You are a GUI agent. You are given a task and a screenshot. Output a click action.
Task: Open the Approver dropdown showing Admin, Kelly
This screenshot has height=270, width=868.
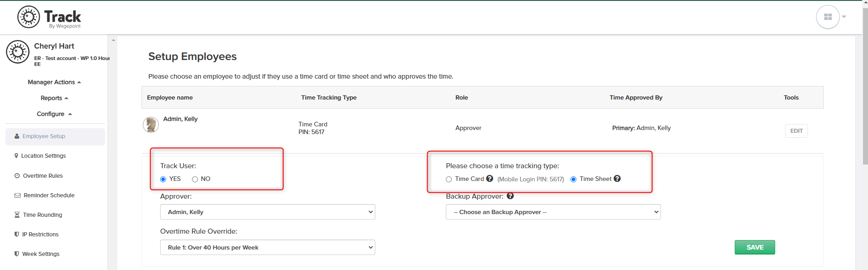coord(267,212)
